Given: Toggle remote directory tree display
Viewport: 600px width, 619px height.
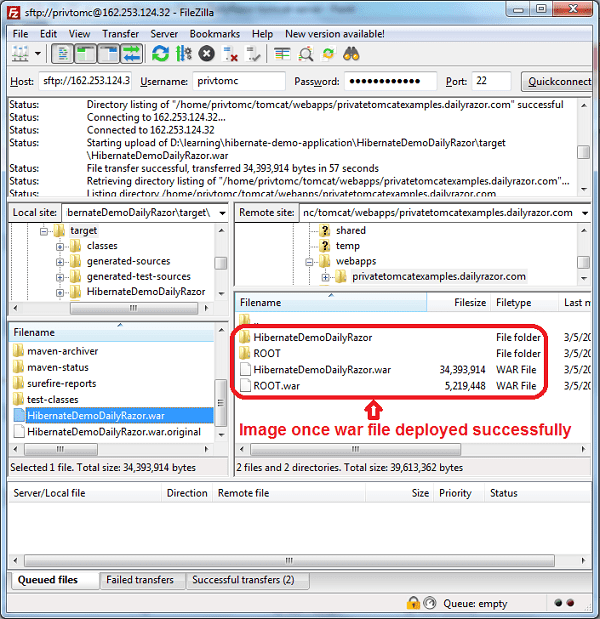Looking at the screenshot, I should (x=109, y=54).
